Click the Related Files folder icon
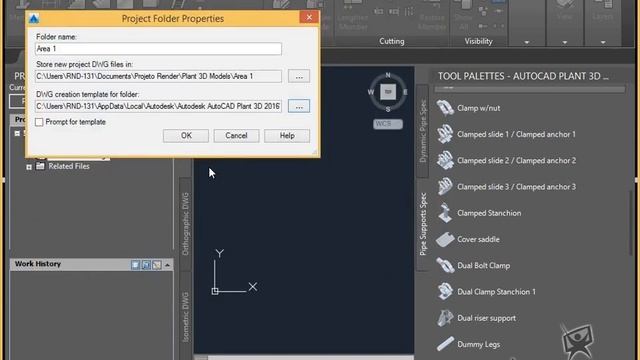 [40, 166]
